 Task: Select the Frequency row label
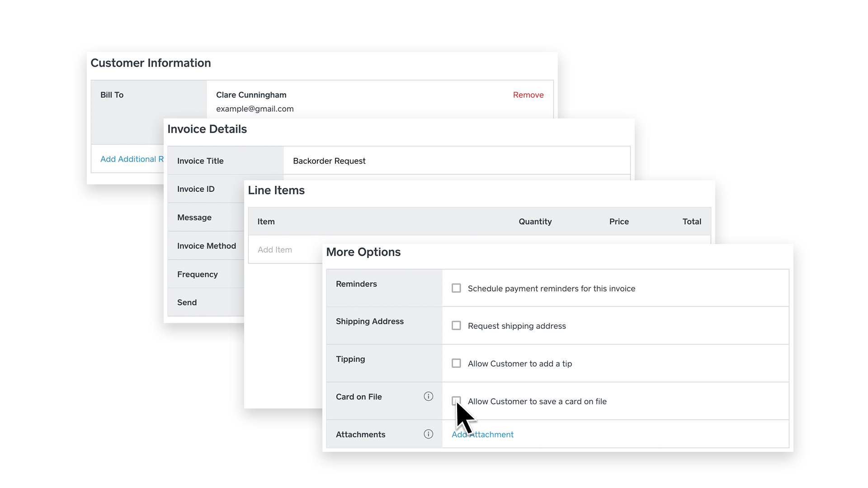click(x=197, y=274)
